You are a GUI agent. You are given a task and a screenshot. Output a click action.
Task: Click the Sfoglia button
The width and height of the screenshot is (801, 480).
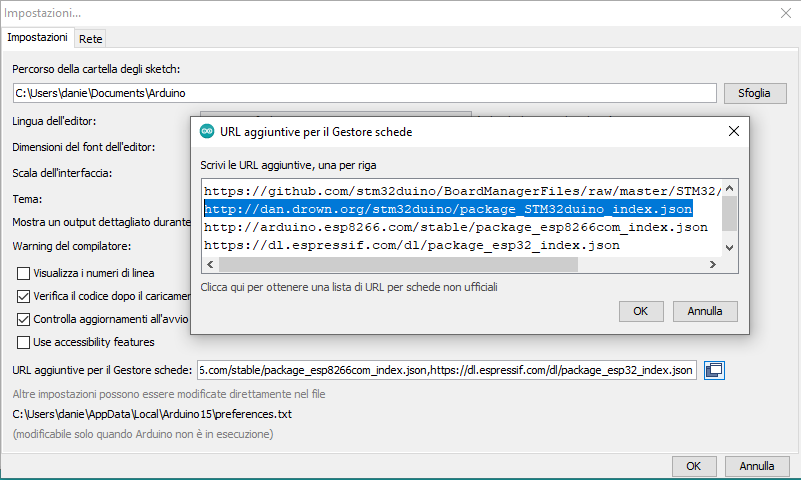pyautogui.click(x=755, y=93)
